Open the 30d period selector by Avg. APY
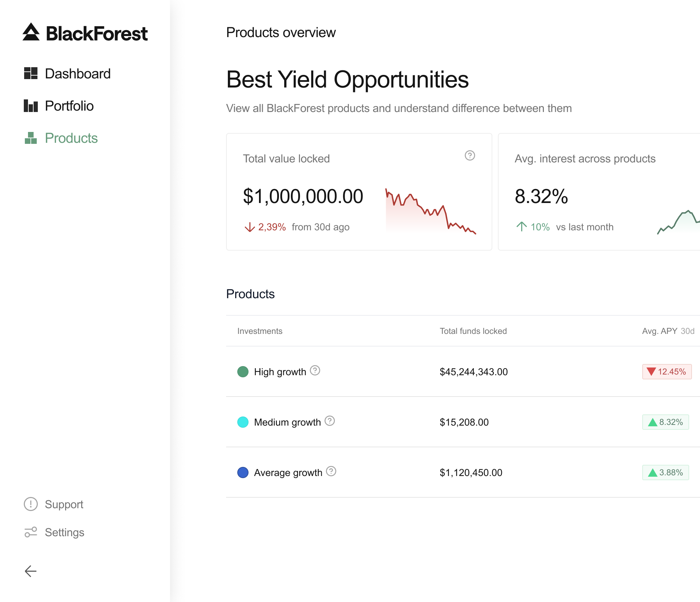The image size is (700, 602). tap(687, 331)
